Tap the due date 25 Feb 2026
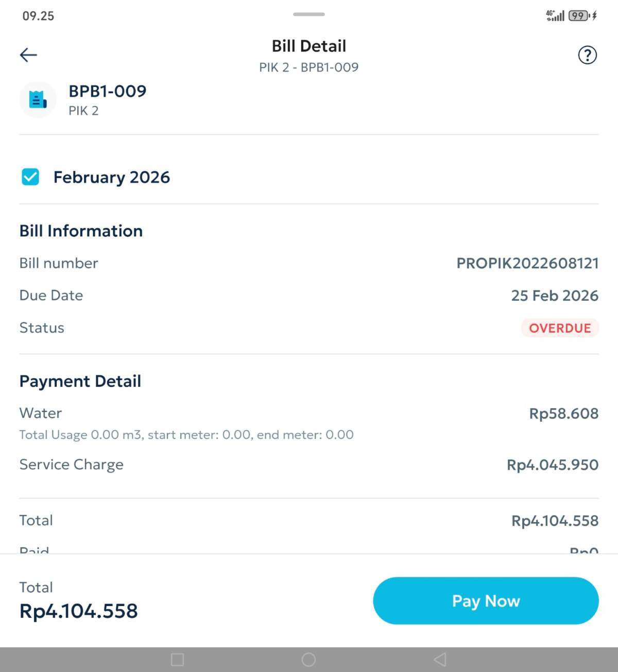618x672 pixels. [x=554, y=296]
